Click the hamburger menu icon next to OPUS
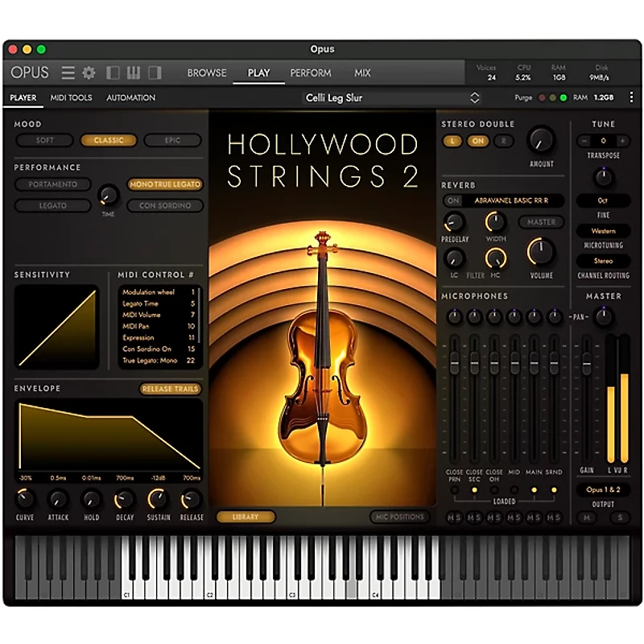The width and height of the screenshot is (644, 644). 68,72
